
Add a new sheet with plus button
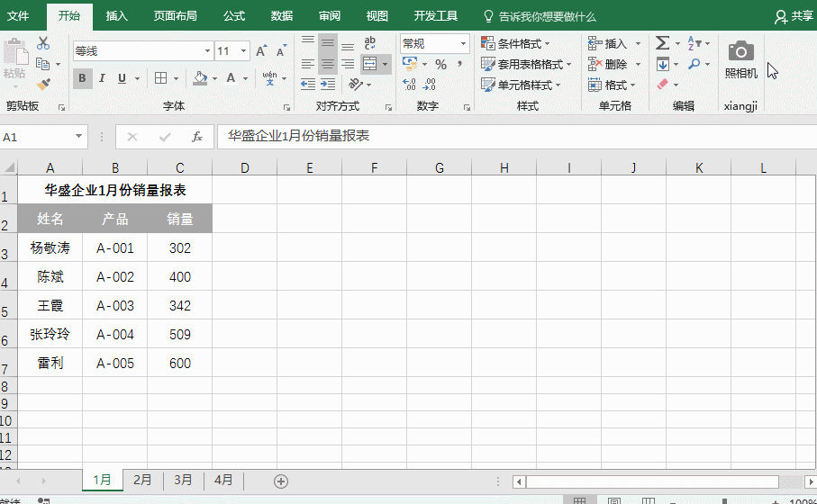[x=281, y=481]
